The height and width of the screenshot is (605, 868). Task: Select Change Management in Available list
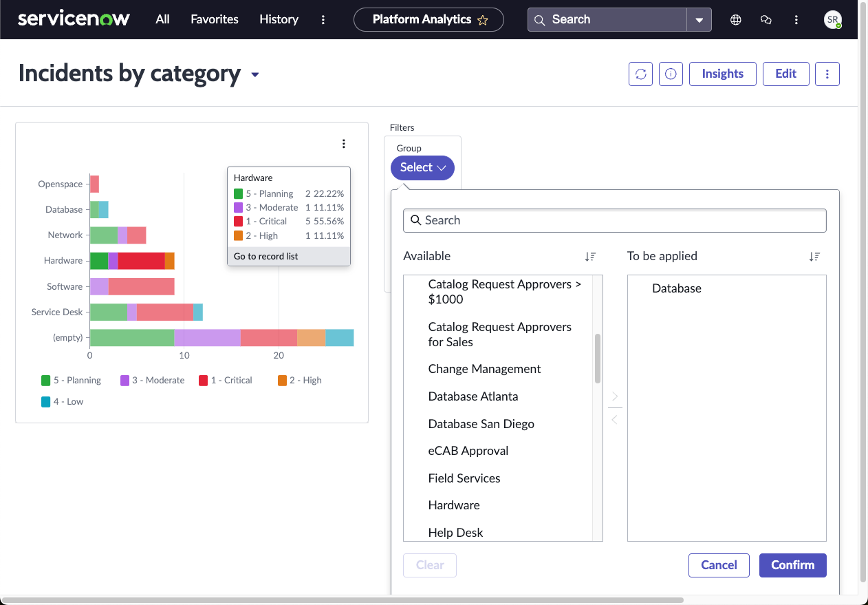pos(484,369)
